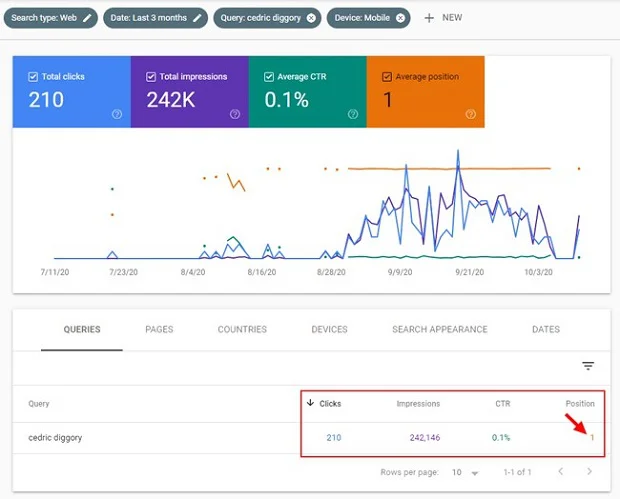
Task: Expand the Rows per page dropdown
Action: click(463, 471)
